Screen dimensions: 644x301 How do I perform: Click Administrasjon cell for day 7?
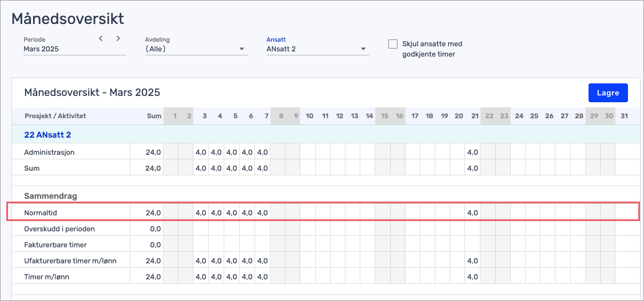[263, 152]
